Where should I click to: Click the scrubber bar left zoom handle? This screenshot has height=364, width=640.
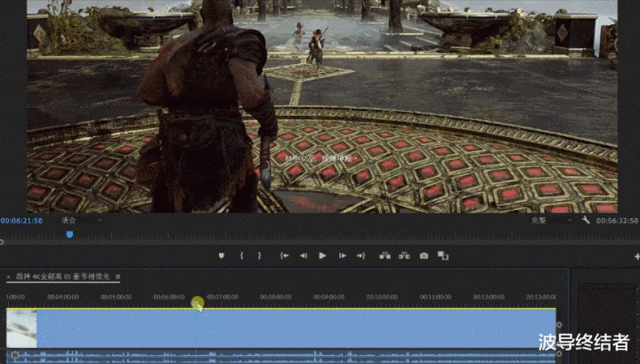click(x=2, y=242)
